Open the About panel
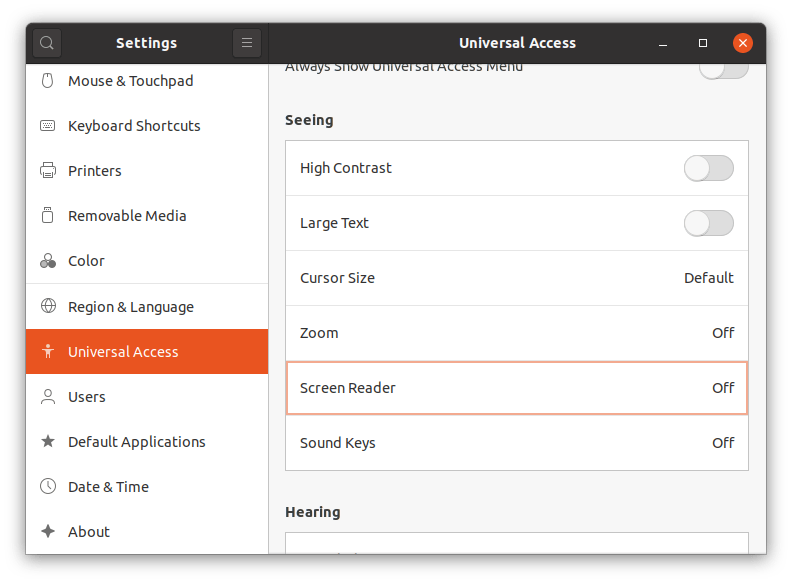 click(x=147, y=531)
